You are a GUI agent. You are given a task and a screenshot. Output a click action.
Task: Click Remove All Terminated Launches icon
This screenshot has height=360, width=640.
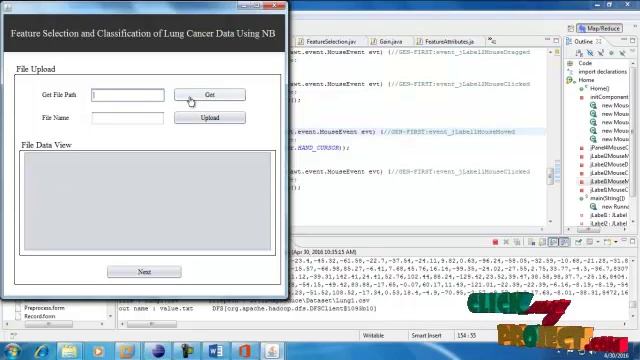pos(517,242)
